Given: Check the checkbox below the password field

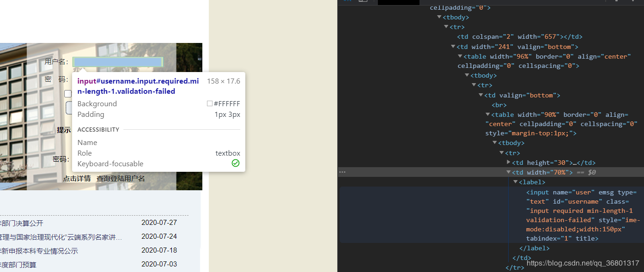Looking at the screenshot, I should click(68, 93).
